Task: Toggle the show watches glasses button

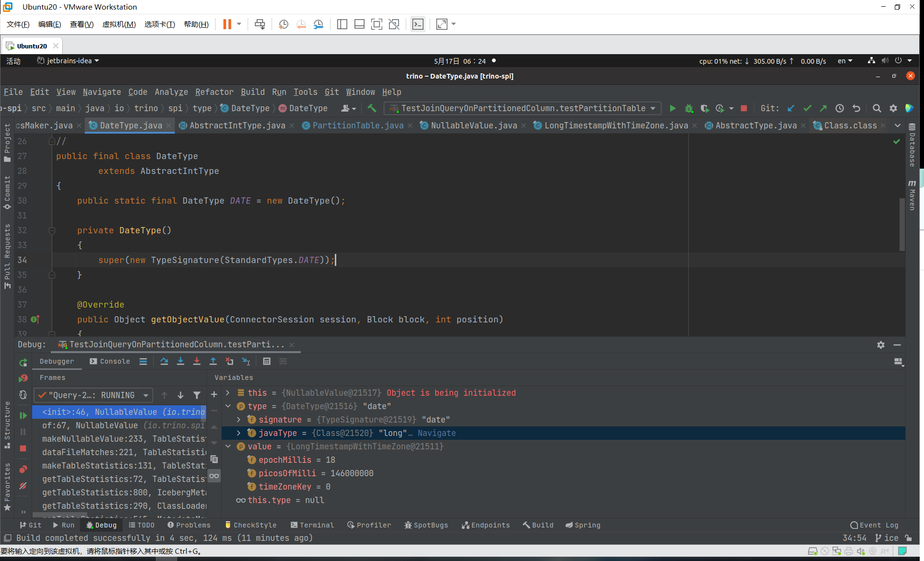Action: coord(214,476)
